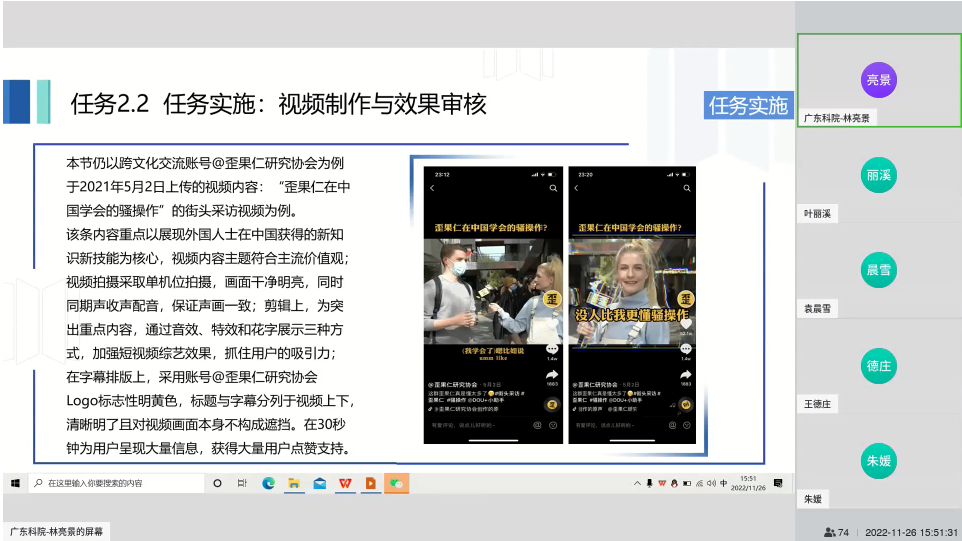Click text line starting Logo标志性明黄色
Screen dimensions: 962x541
pyautogui.click(x=210, y=401)
